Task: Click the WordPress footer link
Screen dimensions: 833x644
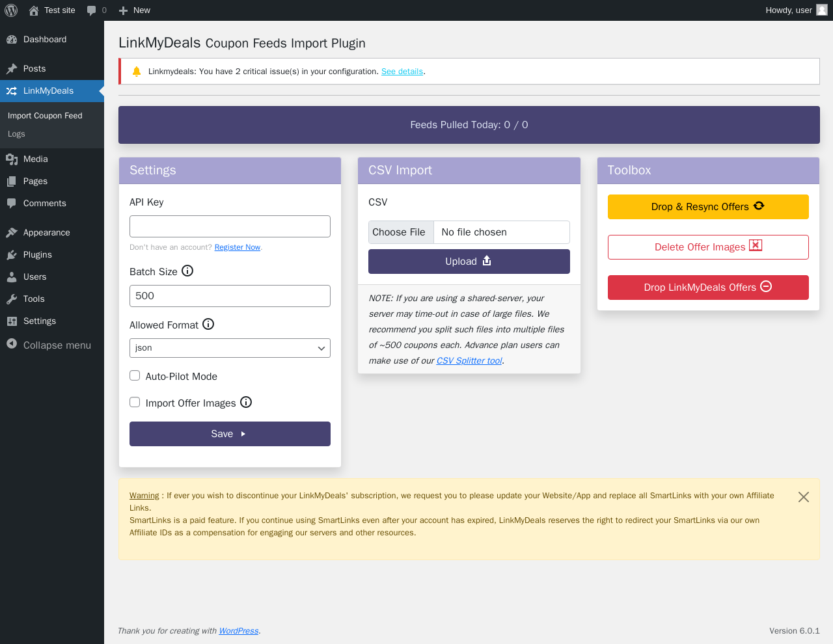Action: 239,631
